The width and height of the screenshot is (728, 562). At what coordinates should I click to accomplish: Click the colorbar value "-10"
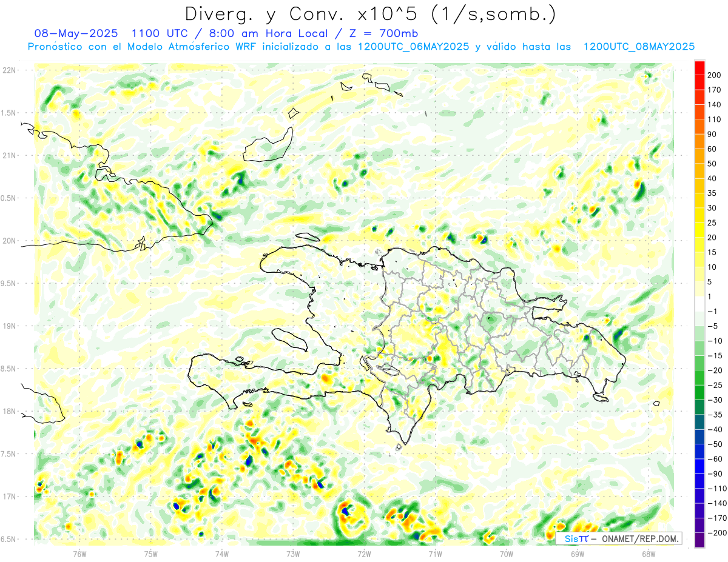point(715,341)
